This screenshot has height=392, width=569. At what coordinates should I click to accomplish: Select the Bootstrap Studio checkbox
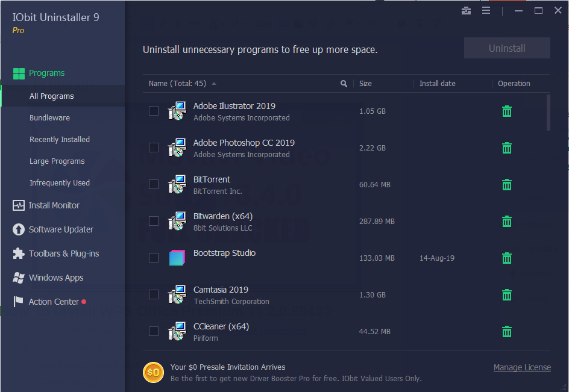[154, 258]
